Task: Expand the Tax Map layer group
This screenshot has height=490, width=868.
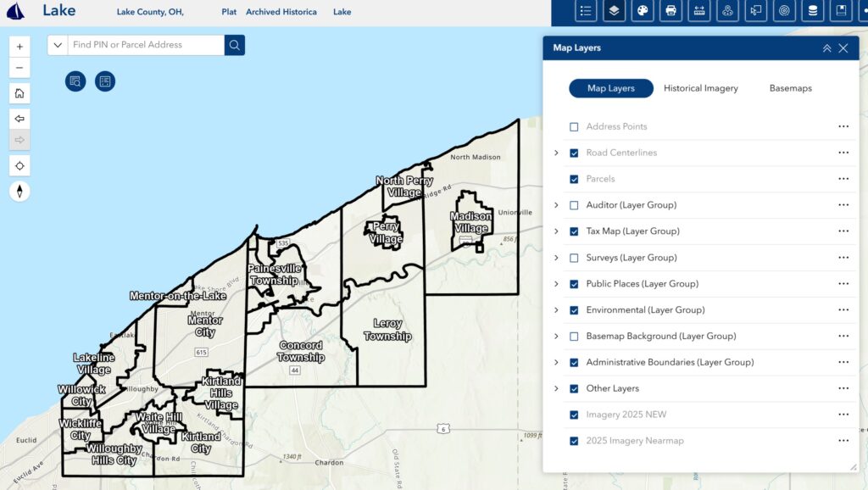Action: [556, 231]
